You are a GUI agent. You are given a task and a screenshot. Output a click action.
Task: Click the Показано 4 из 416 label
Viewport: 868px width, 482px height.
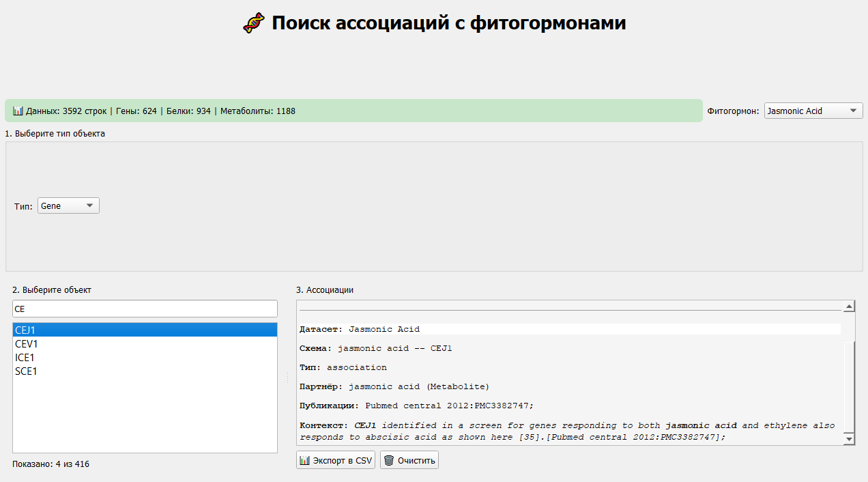coord(50,464)
